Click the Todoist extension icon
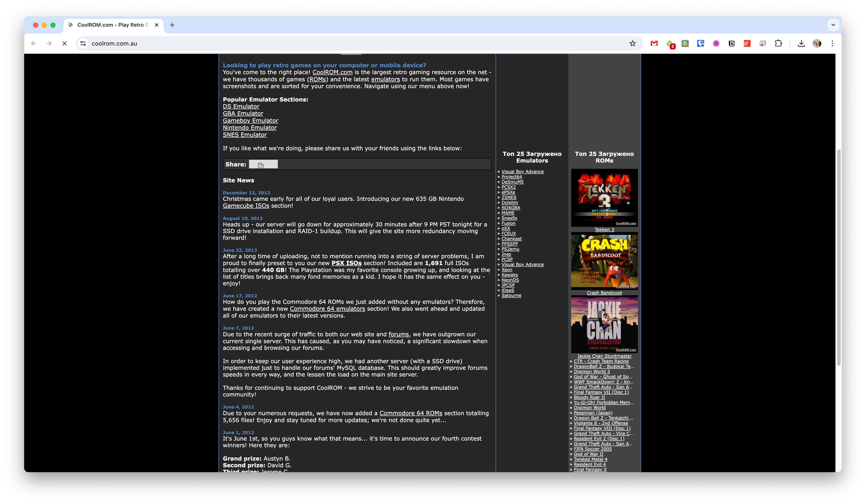The width and height of the screenshot is (866, 504). click(747, 43)
